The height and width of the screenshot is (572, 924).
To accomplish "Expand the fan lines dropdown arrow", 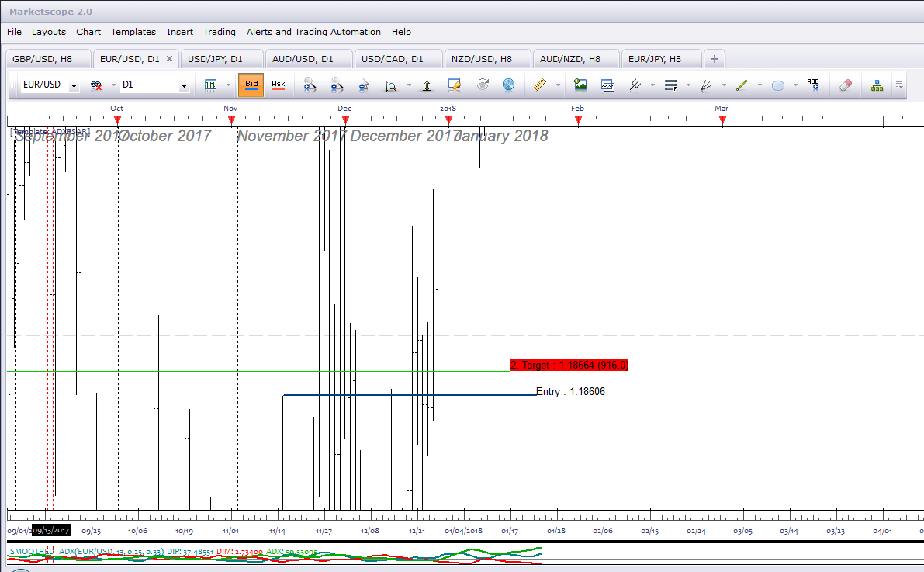I will 725,85.
